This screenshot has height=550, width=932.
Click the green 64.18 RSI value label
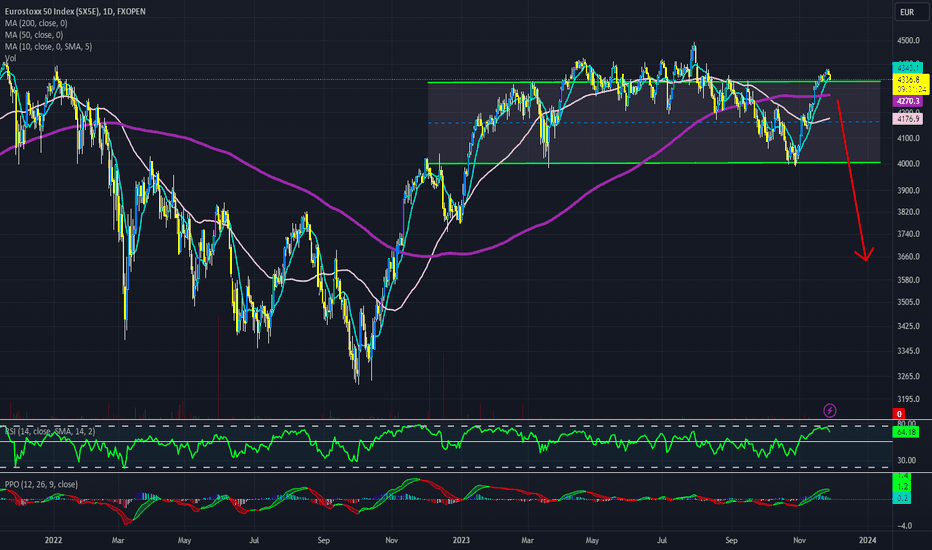tap(906, 432)
